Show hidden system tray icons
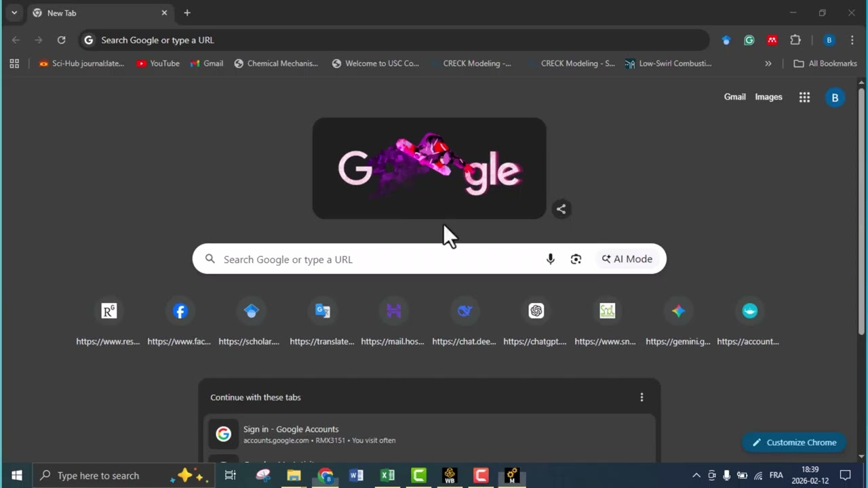The image size is (868, 488). [696, 475]
